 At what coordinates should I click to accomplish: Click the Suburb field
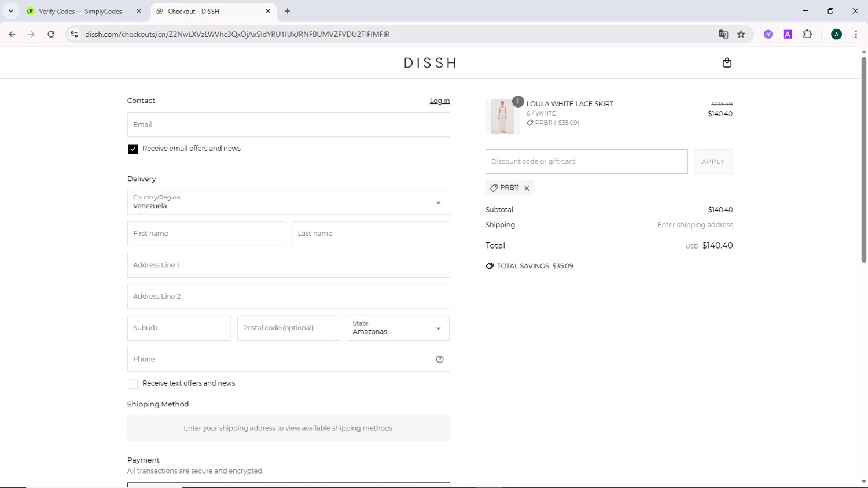click(178, 328)
